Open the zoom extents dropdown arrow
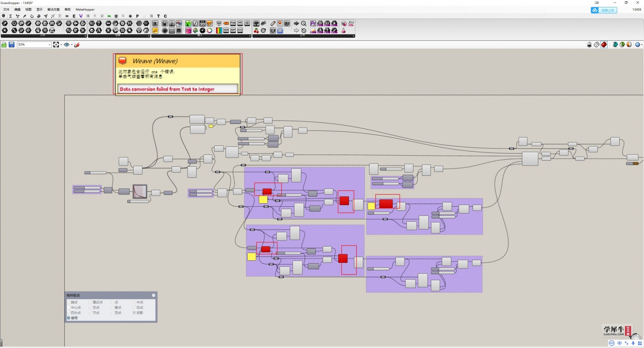 tap(61, 45)
